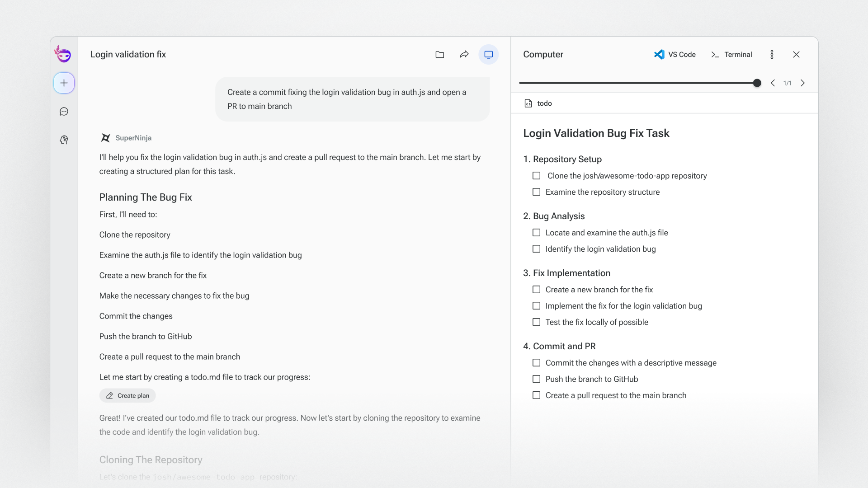Viewport: 868px width, 488px height.
Task: Open the files folder icon
Action: [439, 55]
